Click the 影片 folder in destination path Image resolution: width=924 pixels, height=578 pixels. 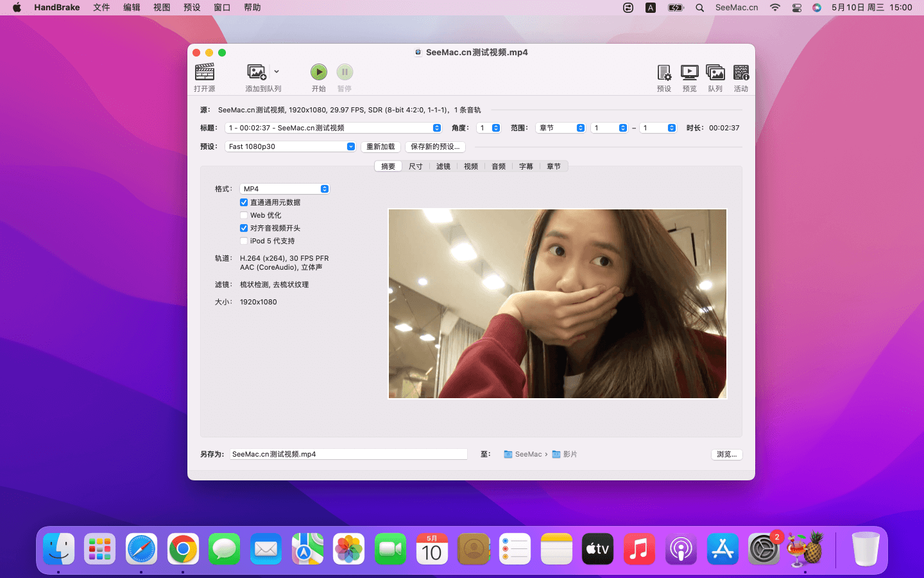click(x=565, y=454)
